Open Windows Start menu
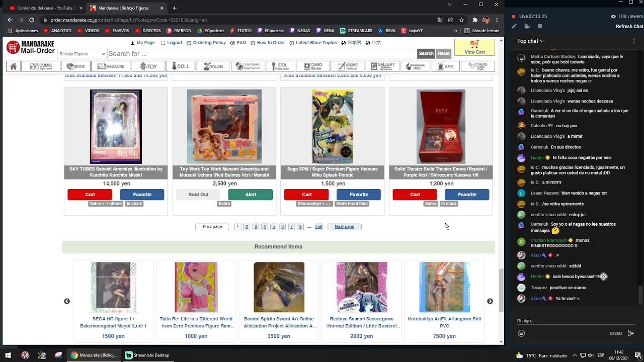 [x=8, y=355]
